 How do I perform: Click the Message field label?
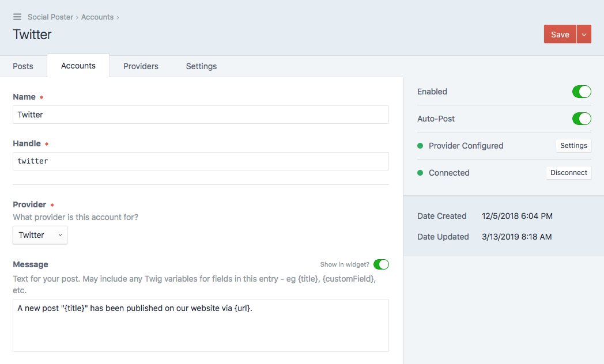click(31, 264)
